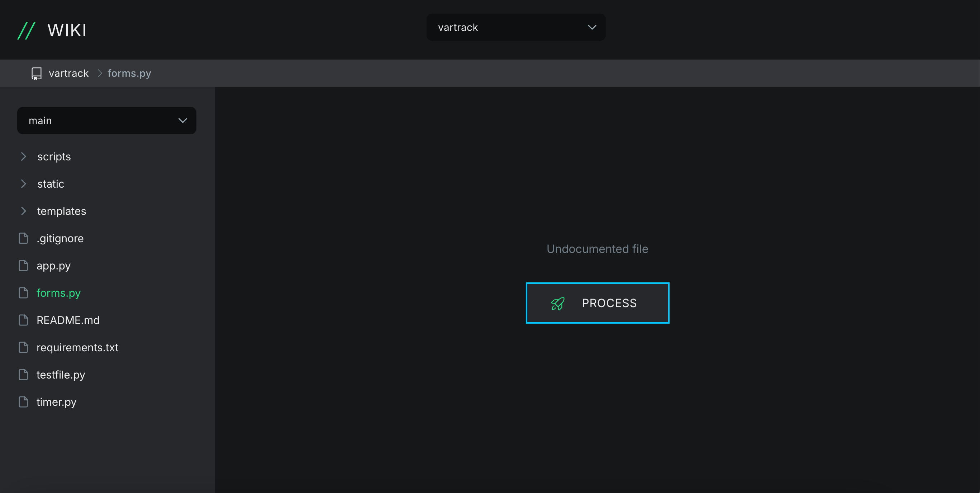
Task: Click the file icon beside timer.py
Action: click(23, 402)
